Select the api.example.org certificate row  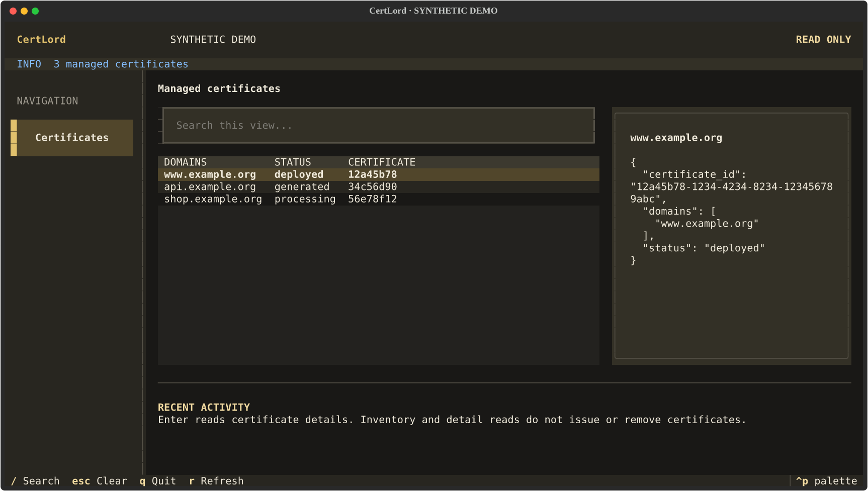[x=378, y=187]
